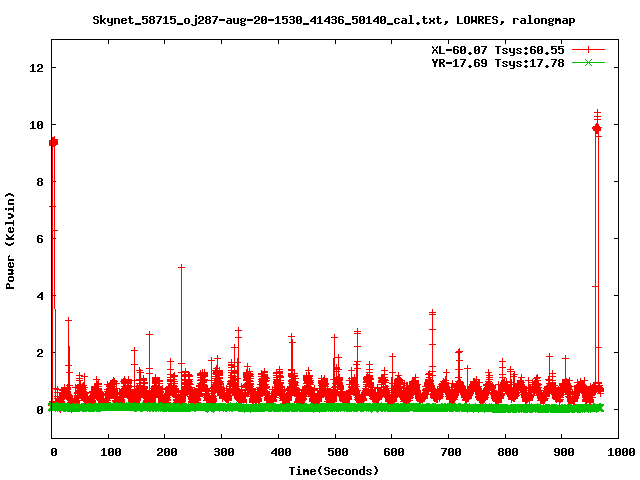The image size is (640, 480).
Task: Click the green YR legend line sample
Action: (x=588, y=62)
